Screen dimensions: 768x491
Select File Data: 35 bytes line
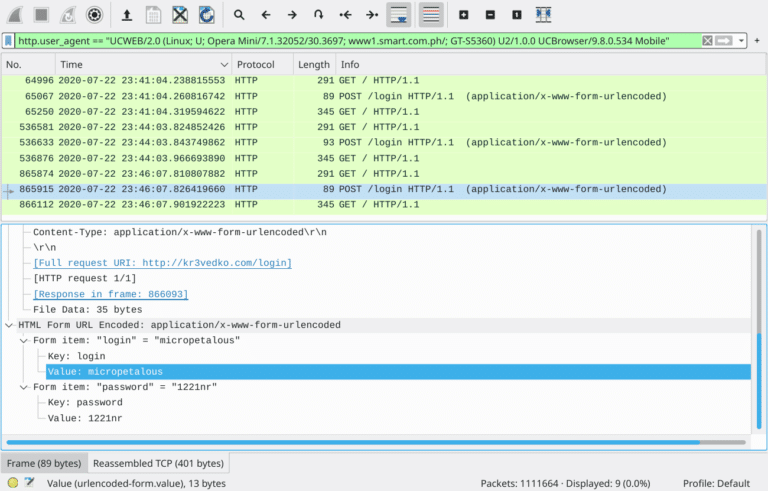point(88,310)
